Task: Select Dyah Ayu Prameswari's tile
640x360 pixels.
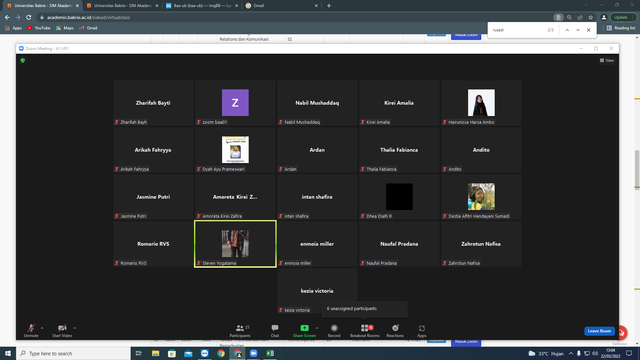Action: [235, 150]
